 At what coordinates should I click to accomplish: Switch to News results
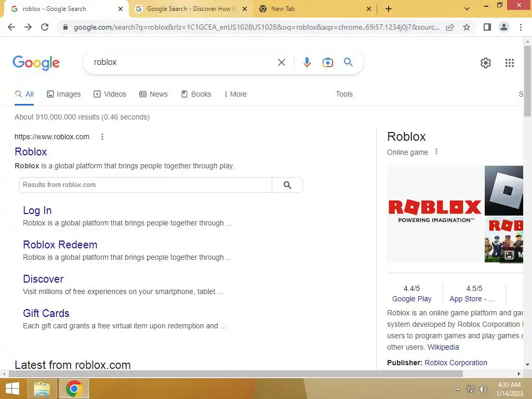154,95
